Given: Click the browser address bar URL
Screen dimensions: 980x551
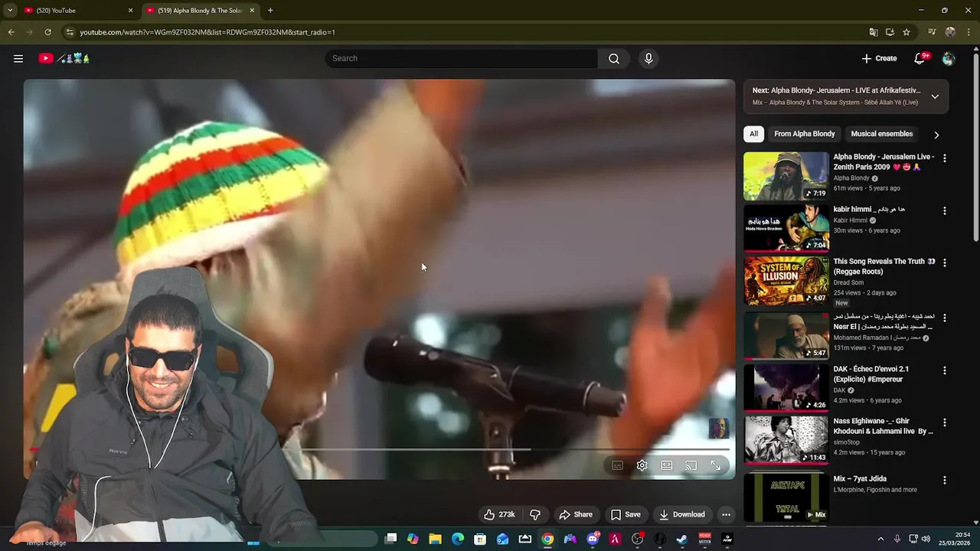Looking at the screenshot, I should (x=207, y=32).
